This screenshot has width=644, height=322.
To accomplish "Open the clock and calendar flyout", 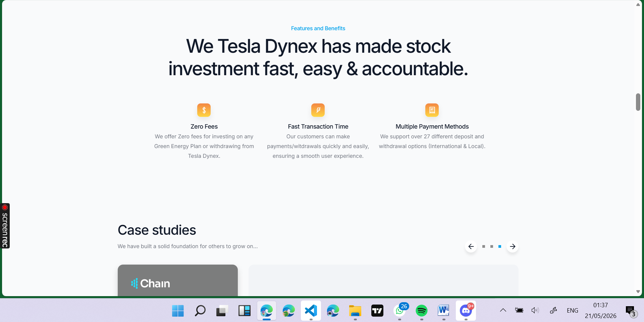I will pyautogui.click(x=600, y=311).
